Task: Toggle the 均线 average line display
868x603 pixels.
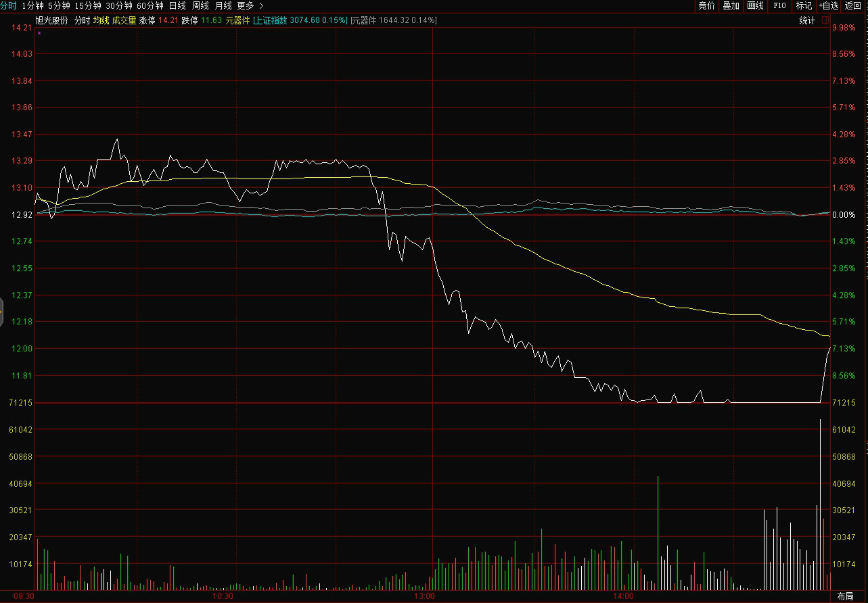Action: [x=101, y=20]
